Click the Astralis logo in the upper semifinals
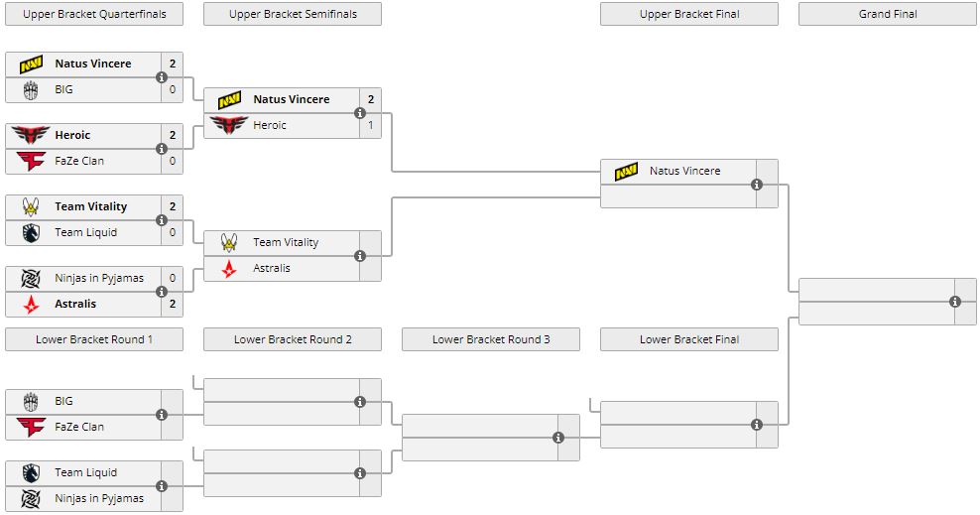 point(229,268)
